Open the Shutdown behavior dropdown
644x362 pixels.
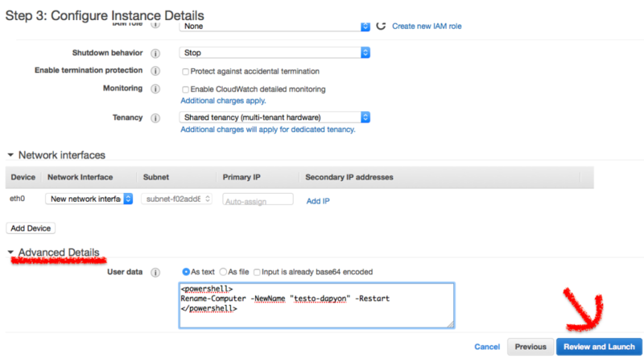(x=274, y=52)
